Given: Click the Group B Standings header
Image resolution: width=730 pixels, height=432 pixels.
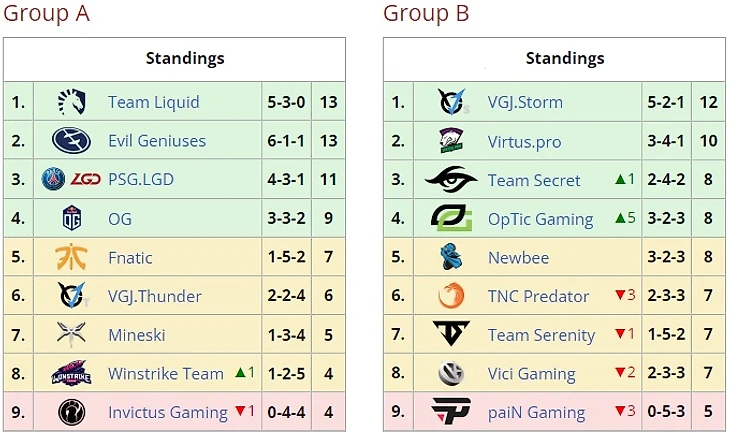Looking at the screenshot, I should (x=565, y=58).
